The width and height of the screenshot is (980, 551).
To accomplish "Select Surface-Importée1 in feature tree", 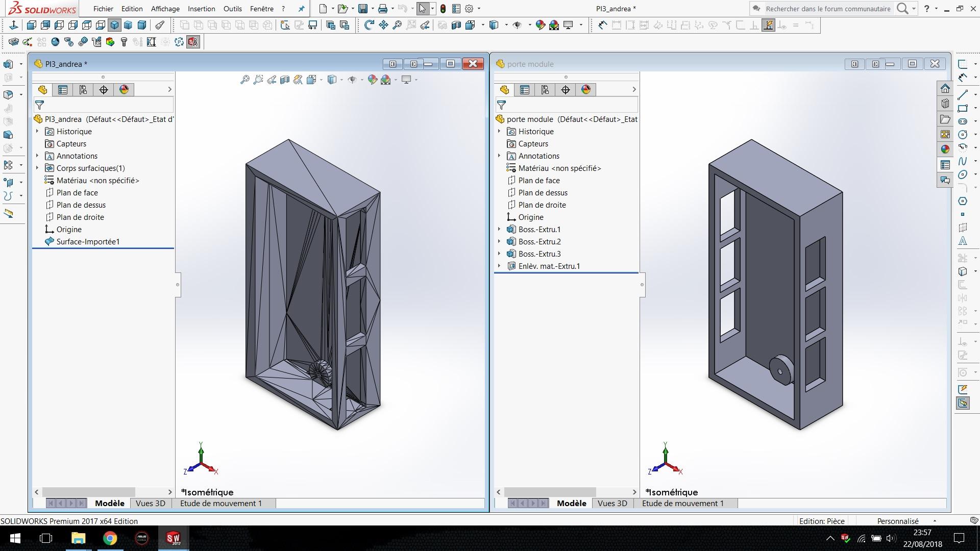I will (x=88, y=241).
